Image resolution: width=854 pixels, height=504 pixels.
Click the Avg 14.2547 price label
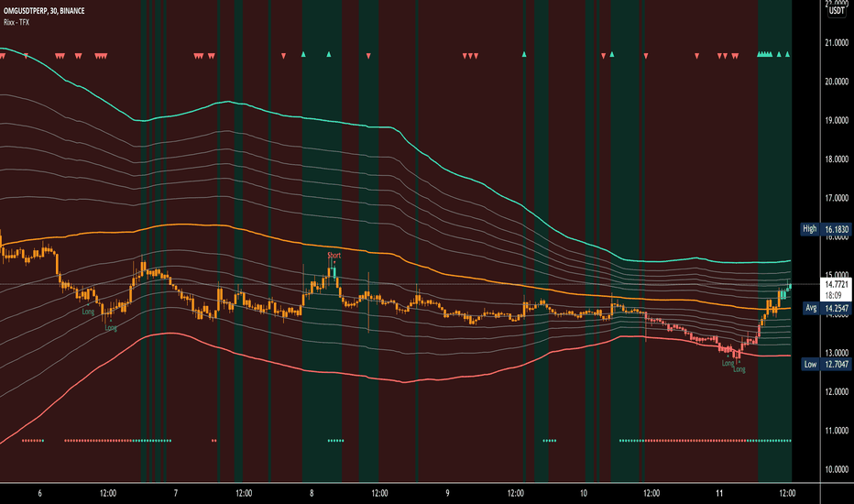point(827,309)
